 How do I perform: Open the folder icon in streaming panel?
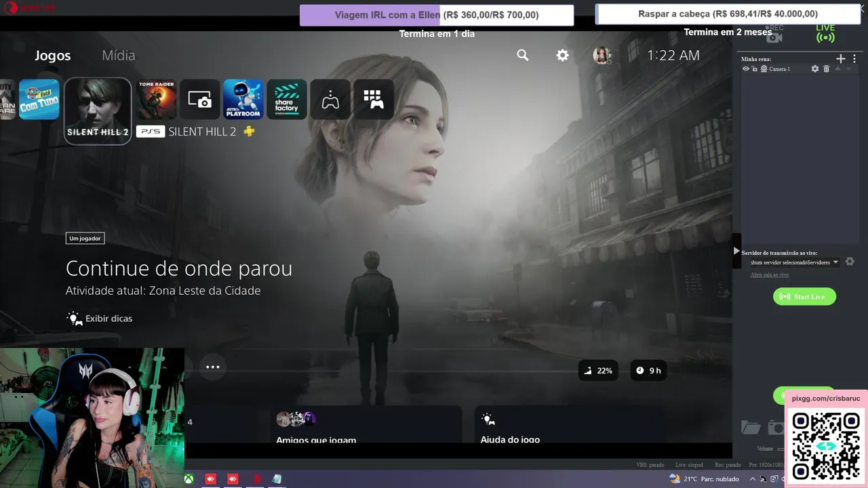pyautogui.click(x=751, y=427)
